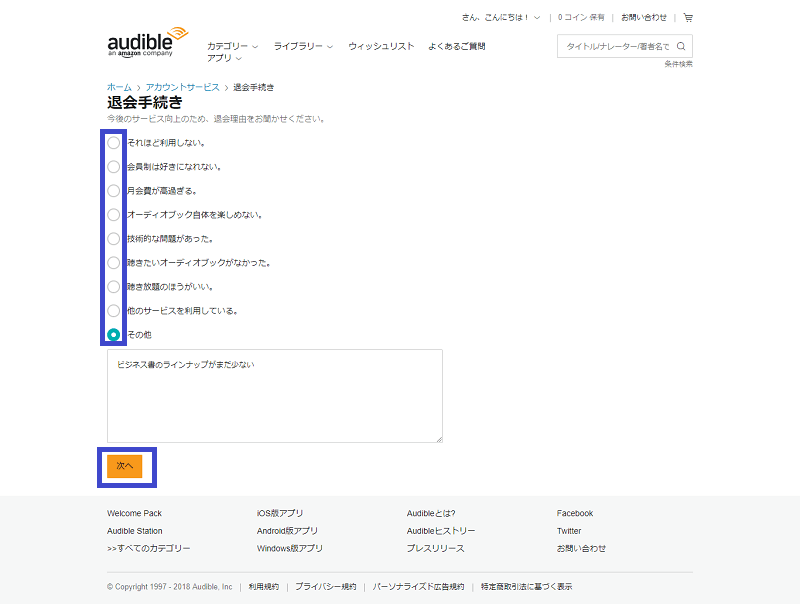Expand the カテゴリー dropdown menu
The image size is (800, 604).
[x=232, y=46]
